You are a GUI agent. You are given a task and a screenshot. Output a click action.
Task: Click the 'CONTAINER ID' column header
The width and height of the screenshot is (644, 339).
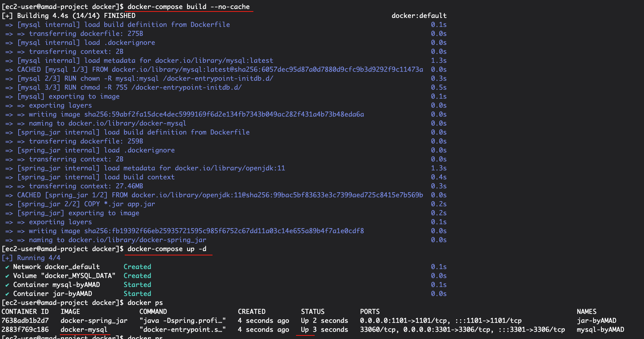(25, 311)
